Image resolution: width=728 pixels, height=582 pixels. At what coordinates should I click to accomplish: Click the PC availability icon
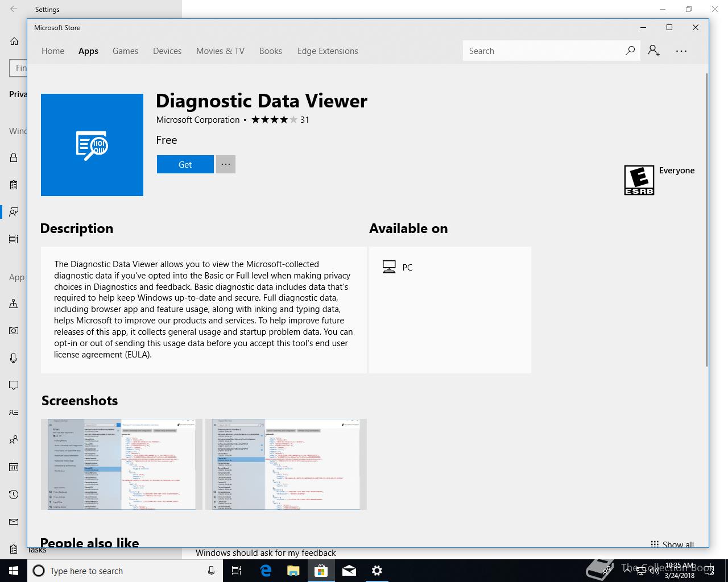[x=389, y=267]
